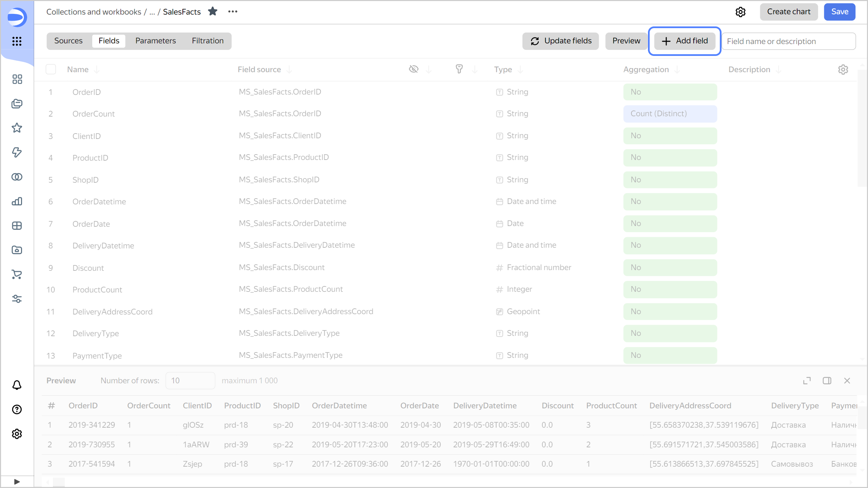Switch Preview to side panel layout

(827, 380)
